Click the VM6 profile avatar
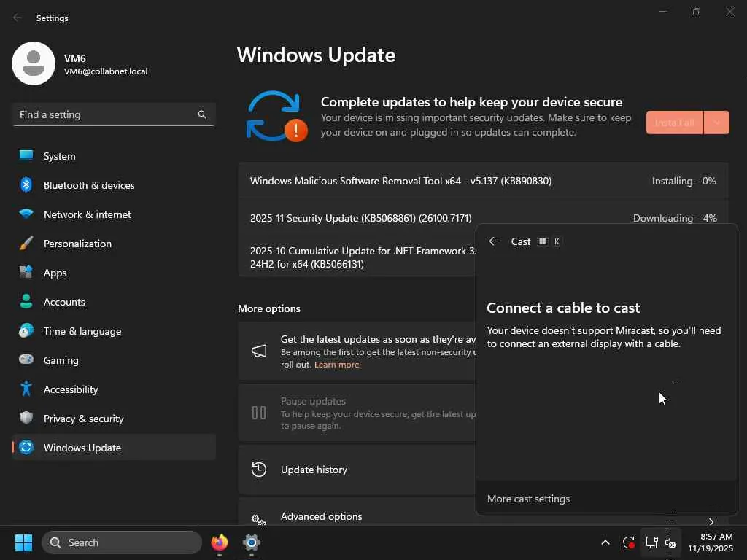The image size is (747, 560). 34,63
